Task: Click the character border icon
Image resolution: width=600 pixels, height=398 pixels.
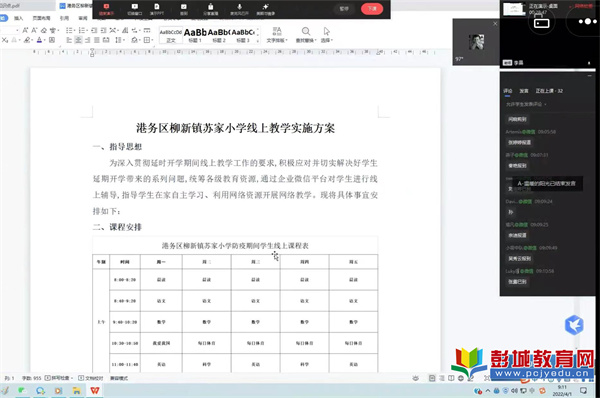Action: 52,40
